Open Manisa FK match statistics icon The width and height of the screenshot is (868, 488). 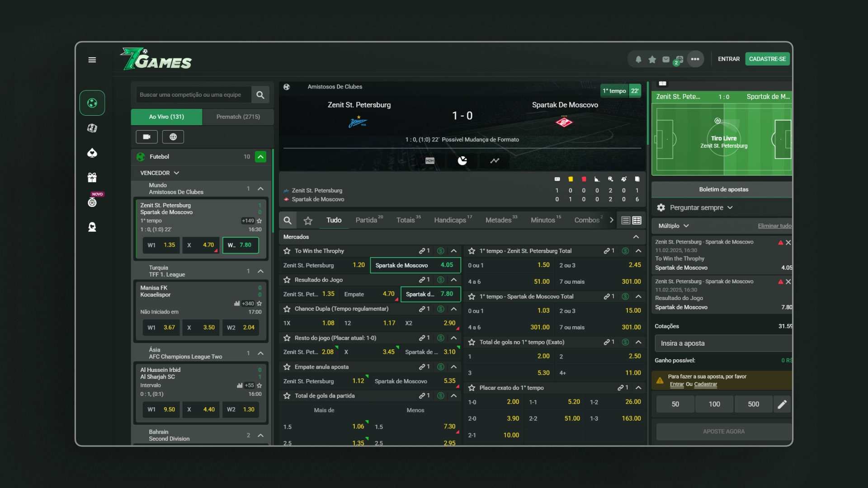[237, 304]
